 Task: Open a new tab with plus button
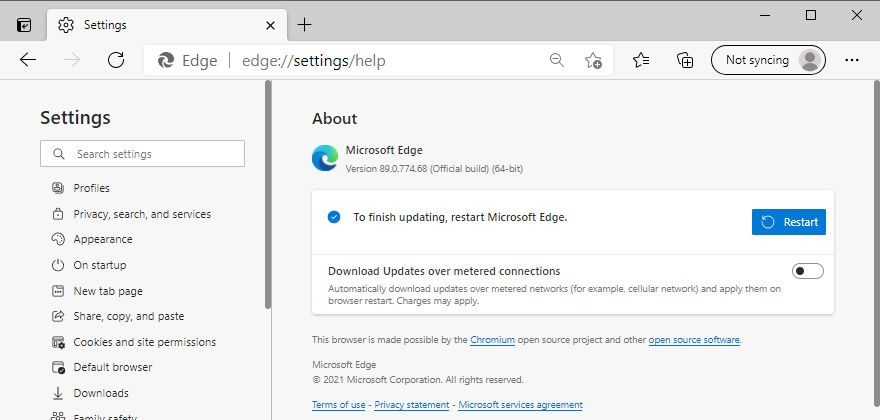coord(305,24)
